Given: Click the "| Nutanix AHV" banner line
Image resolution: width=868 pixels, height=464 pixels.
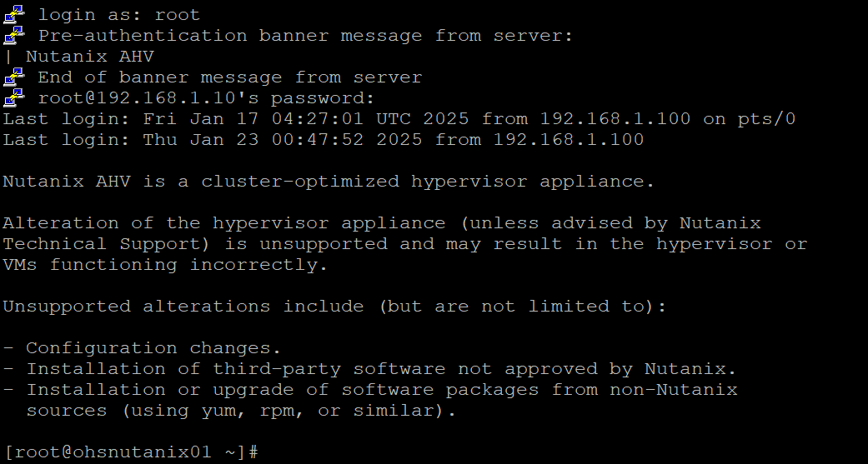Looking at the screenshot, I should [x=78, y=57].
